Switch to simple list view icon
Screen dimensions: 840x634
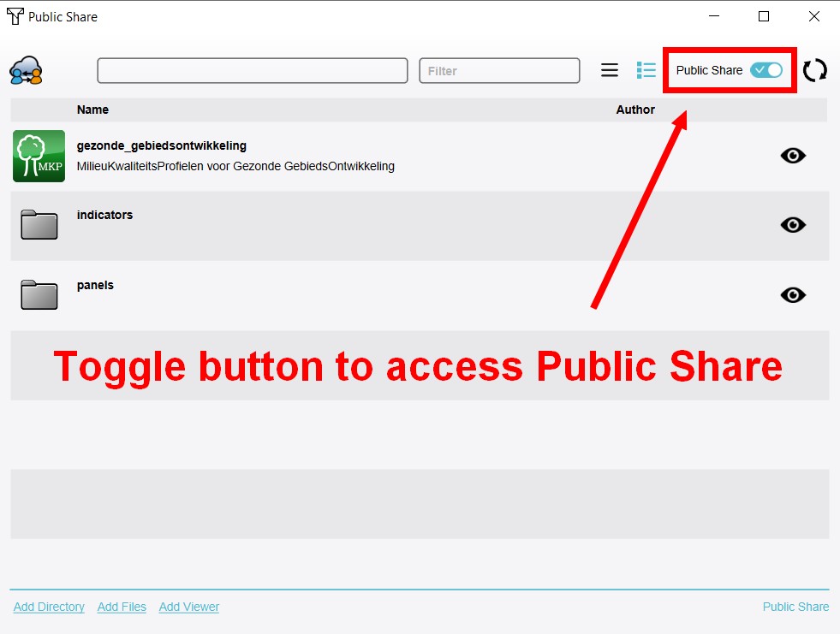point(610,70)
